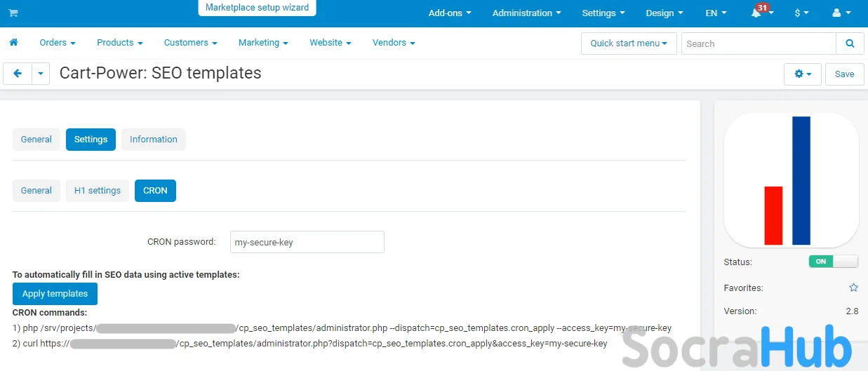The width and height of the screenshot is (868, 371).
Task: Open the Marketplace setup wizard
Action: [x=257, y=8]
